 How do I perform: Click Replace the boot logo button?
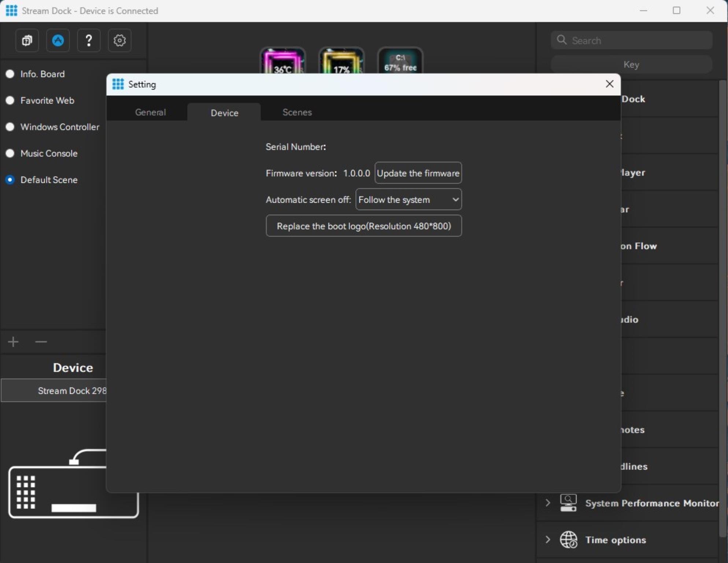click(363, 226)
